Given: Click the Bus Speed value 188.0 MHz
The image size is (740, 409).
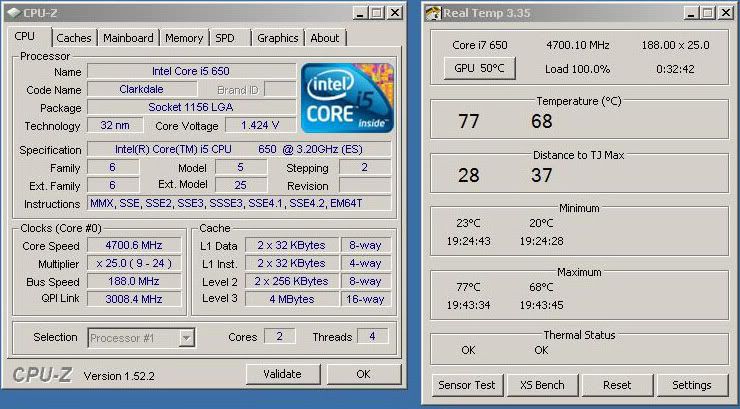Looking at the screenshot, I should click(x=134, y=282).
